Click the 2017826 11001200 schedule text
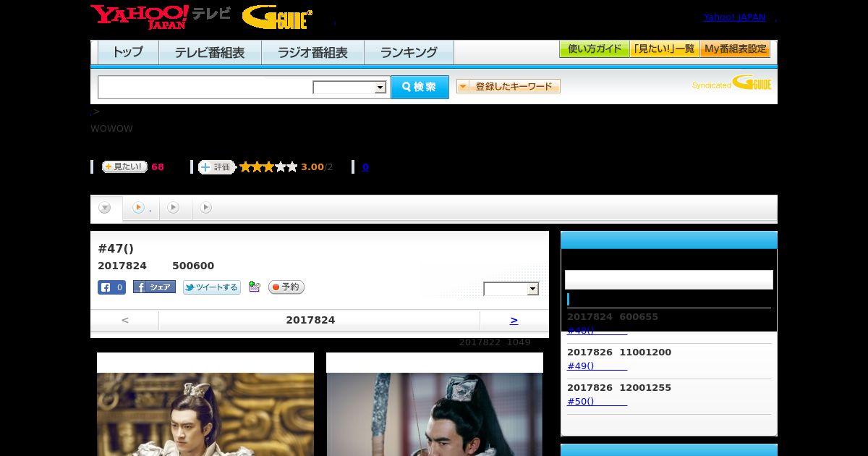The height and width of the screenshot is (456, 868). [x=619, y=352]
